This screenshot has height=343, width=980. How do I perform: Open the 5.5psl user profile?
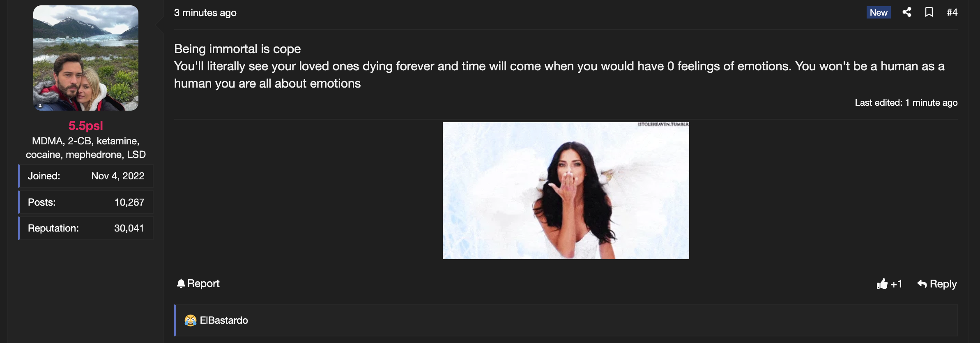[x=86, y=125]
